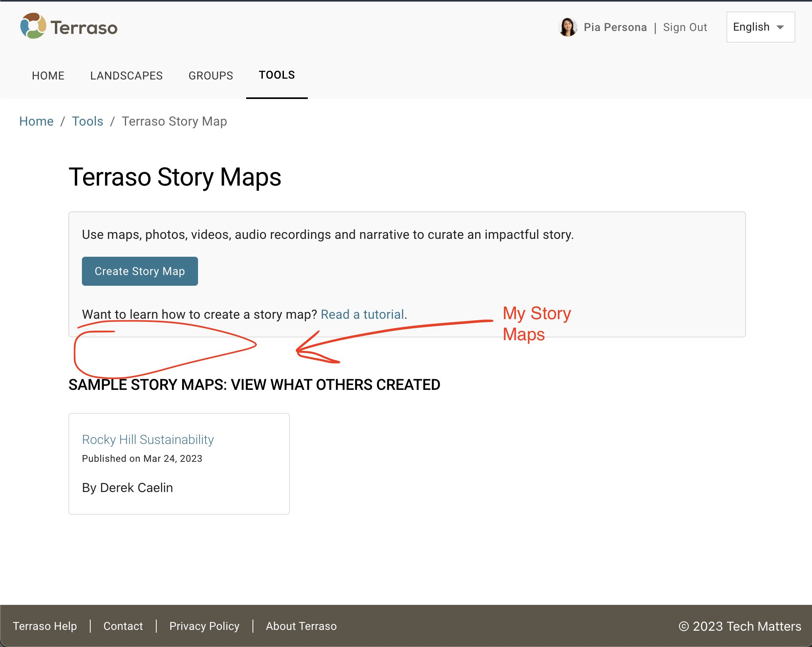The image size is (812, 647).
Task: Expand the language selector chevron
Action: pos(780,27)
